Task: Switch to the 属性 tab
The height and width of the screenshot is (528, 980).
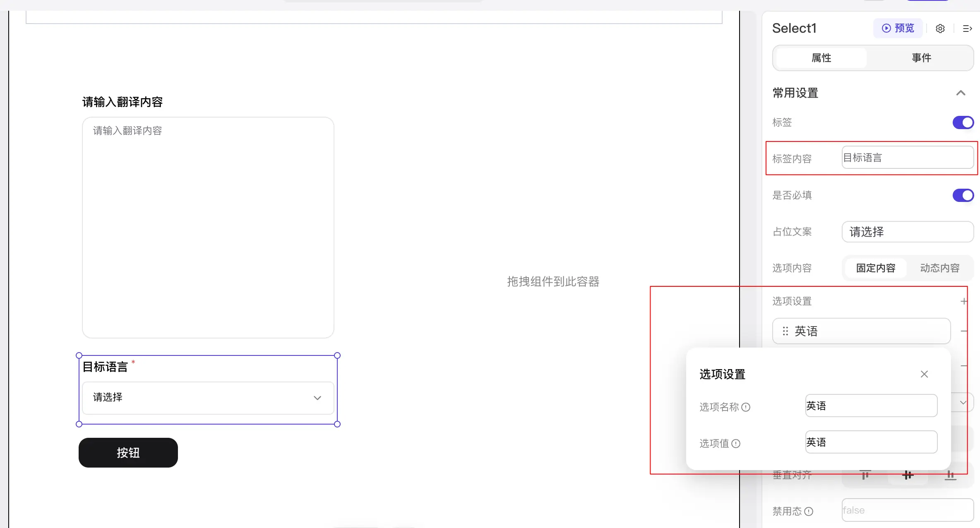Action: point(821,58)
